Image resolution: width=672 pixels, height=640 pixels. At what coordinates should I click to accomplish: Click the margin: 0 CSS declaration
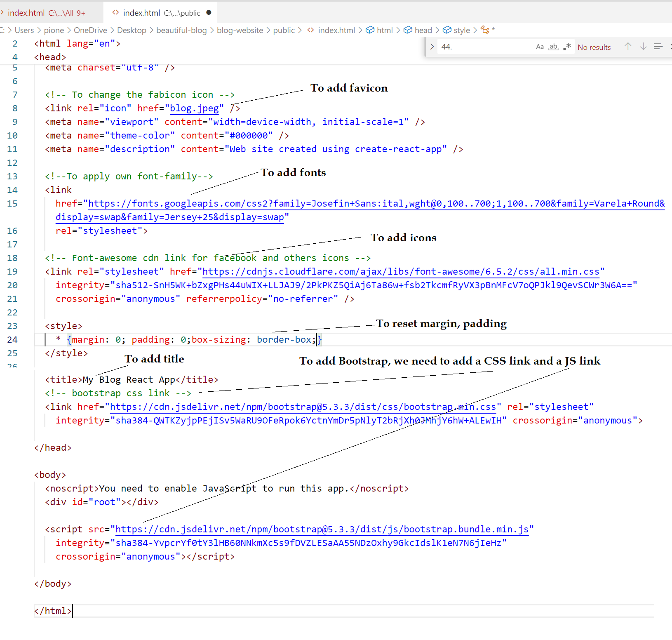(x=98, y=340)
